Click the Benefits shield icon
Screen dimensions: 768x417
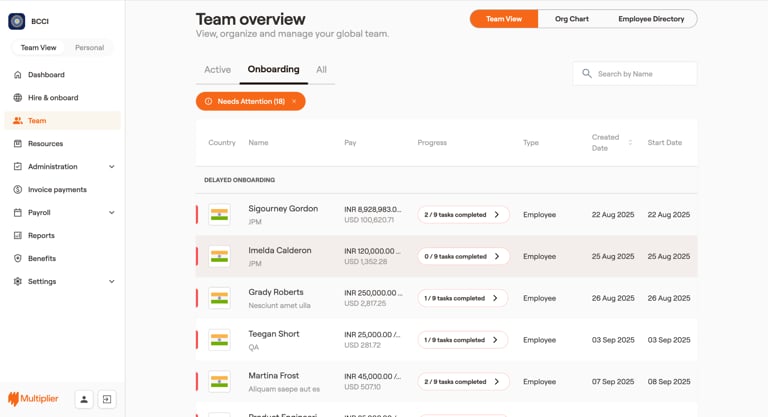point(18,258)
